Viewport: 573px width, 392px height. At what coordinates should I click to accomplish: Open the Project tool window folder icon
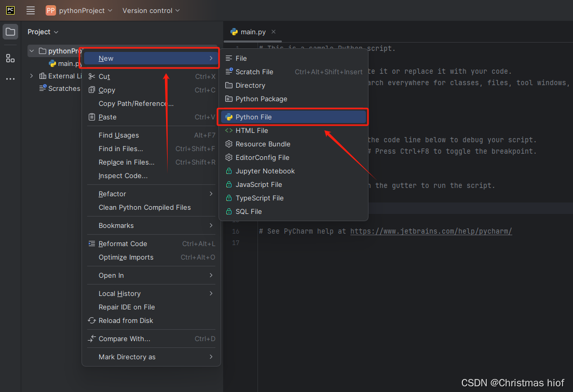(x=10, y=32)
